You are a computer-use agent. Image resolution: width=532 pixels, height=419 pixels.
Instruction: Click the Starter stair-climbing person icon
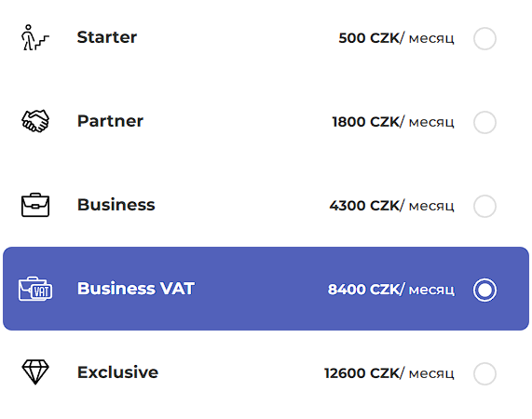(x=35, y=37)
